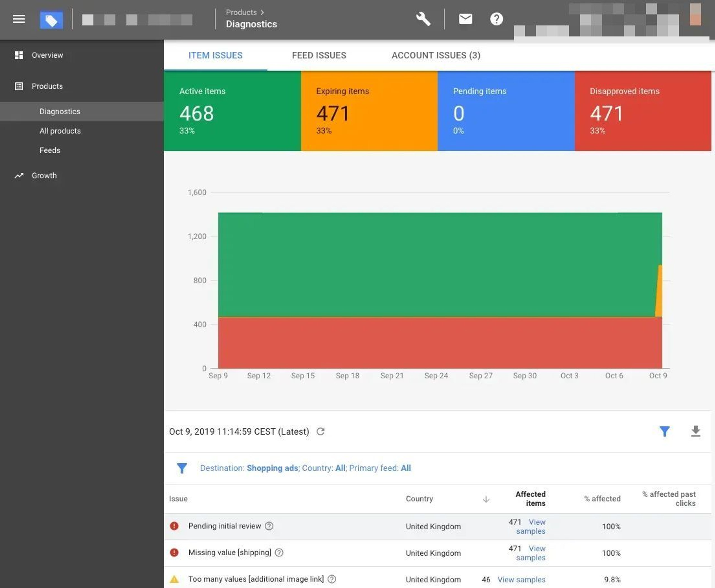Open help for Missing value shipping
The height and width of the screenshot is (588, 715).
point(279,553)
